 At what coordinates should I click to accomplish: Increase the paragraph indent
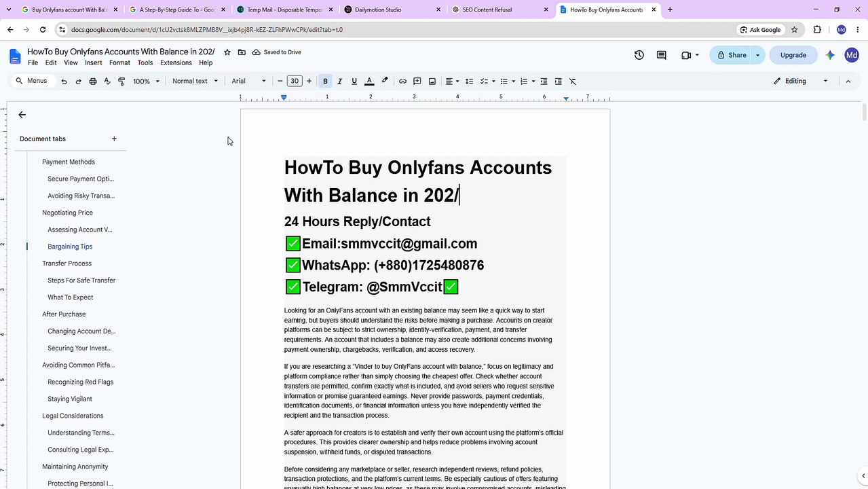559,81
